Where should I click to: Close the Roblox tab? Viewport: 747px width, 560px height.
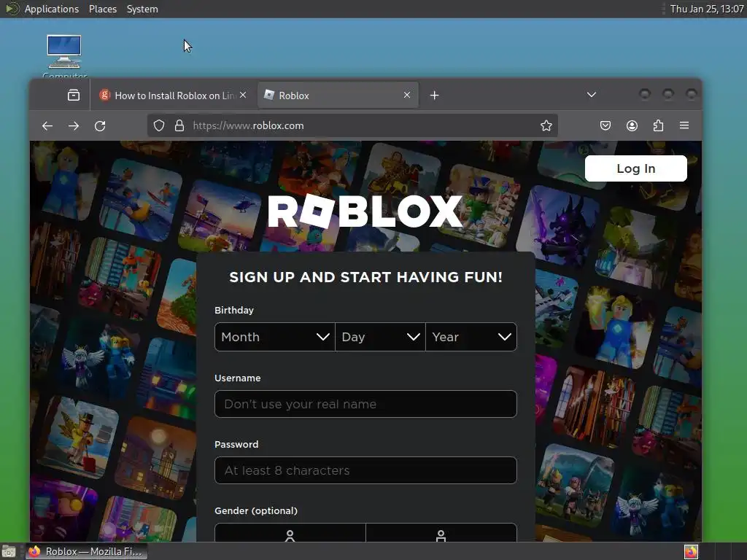click(x=407, y=96)
